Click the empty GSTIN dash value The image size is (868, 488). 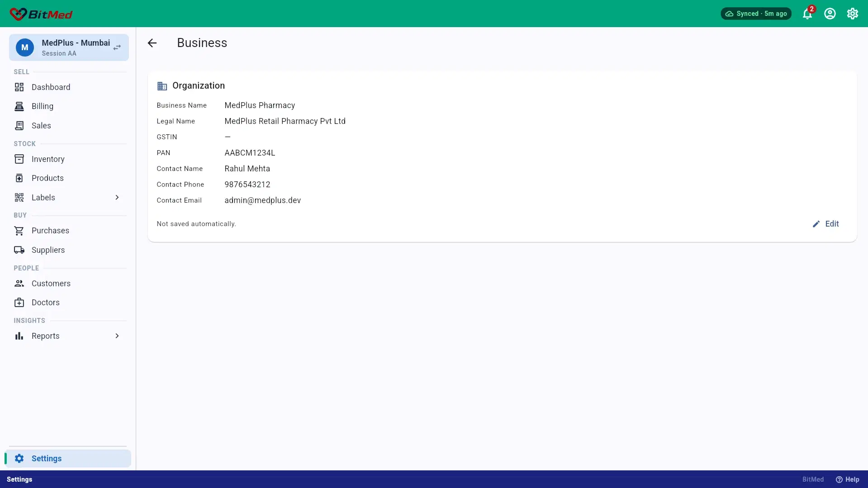[228, 137]
